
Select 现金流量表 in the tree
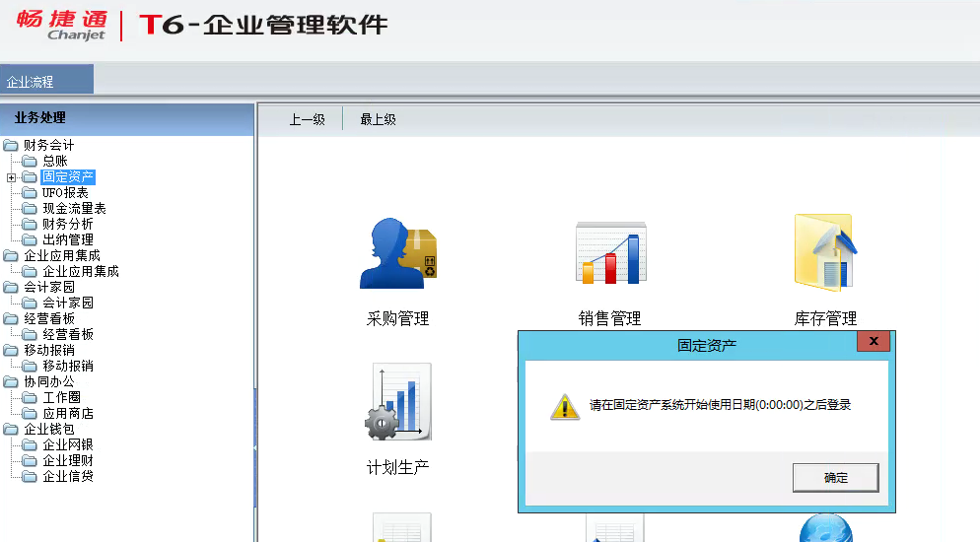pos(74,209)
